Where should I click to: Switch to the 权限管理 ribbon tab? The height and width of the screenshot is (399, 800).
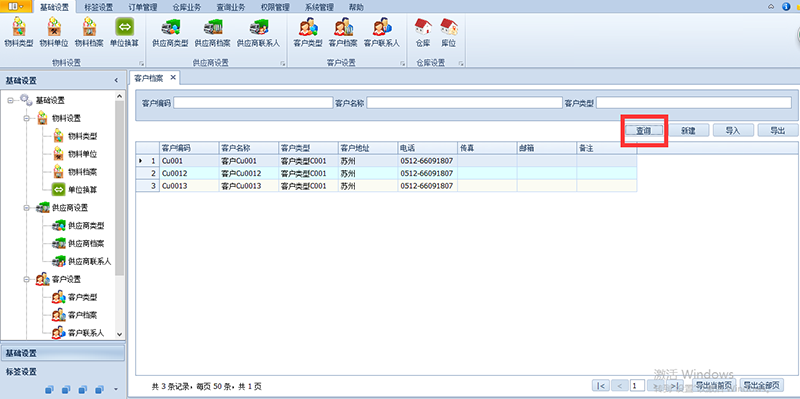coord(275,7)
